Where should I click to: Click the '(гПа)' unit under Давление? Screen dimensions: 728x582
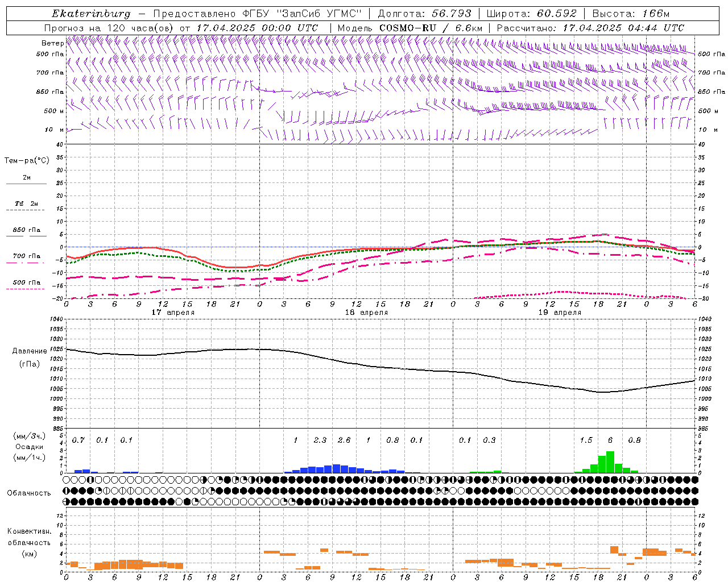[x=30, y=364]
